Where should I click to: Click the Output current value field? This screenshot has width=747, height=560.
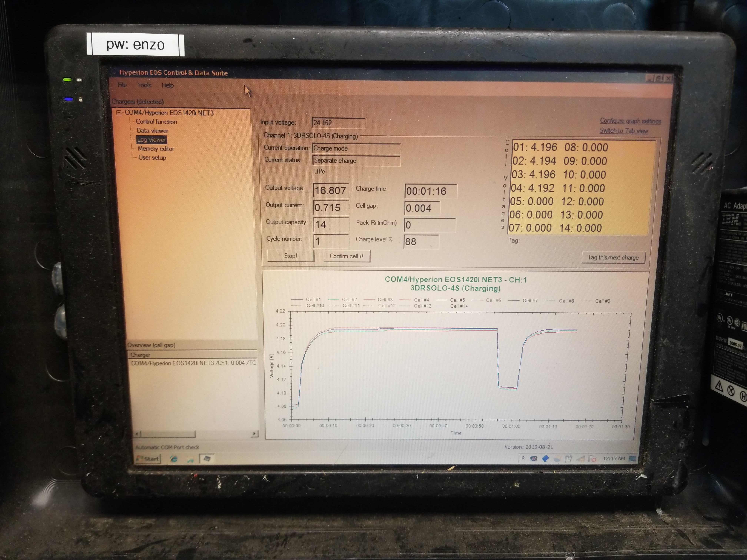point(331,208)
